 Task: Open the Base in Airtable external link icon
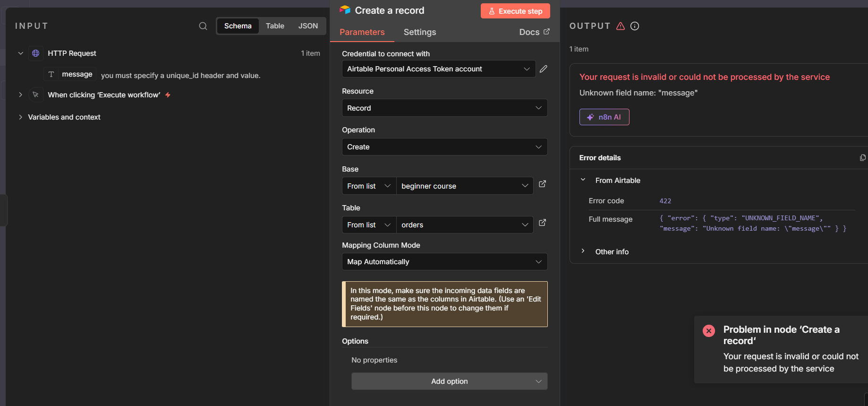pos(542,184)
